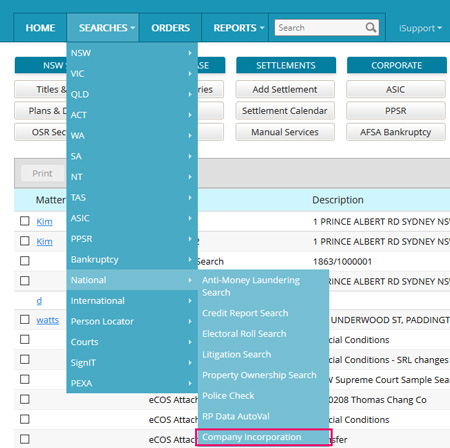Expand the NT submenu
The width and height of the screenshot is (450, 448).
132,177
